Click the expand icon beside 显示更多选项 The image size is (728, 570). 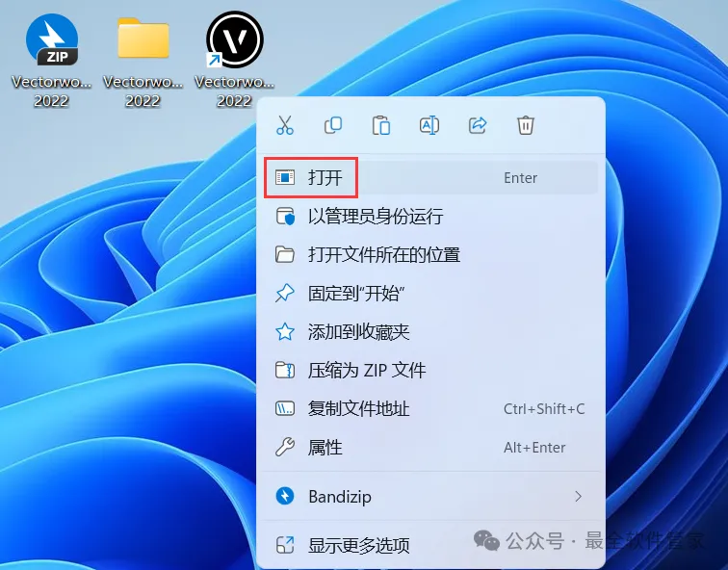coord(285,545)
